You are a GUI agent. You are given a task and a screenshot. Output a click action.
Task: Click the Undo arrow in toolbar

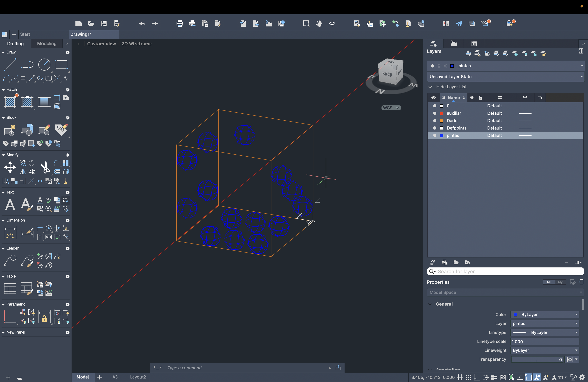tap(142, 24)
